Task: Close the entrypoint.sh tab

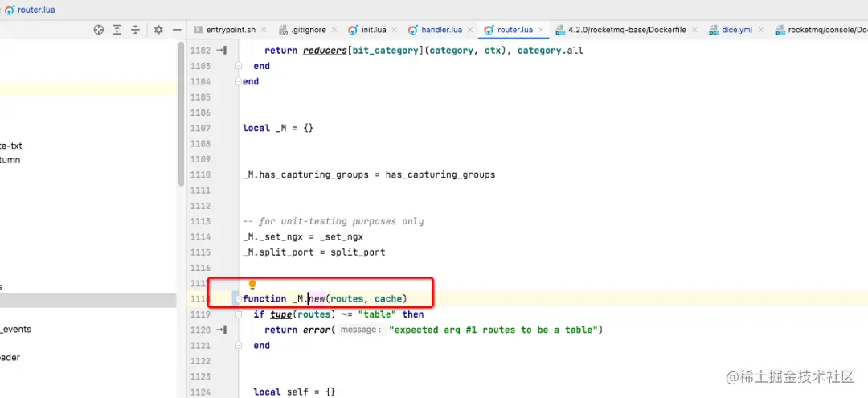Action: click(264, 30)
